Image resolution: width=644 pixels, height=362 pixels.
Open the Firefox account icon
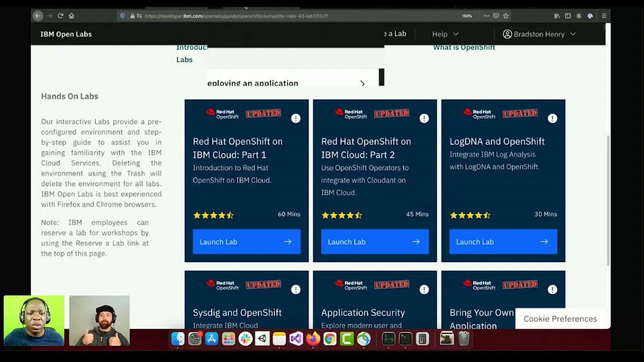click(x=579, y=16)
